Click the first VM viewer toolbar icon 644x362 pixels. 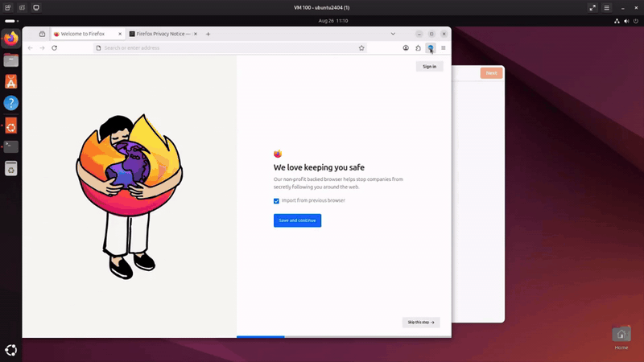pos(8,8)
